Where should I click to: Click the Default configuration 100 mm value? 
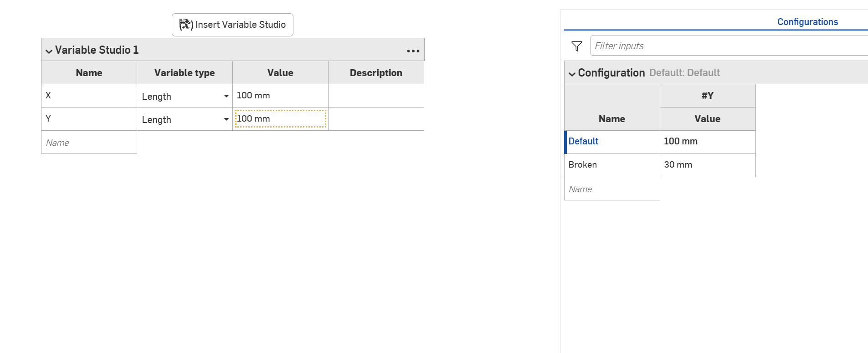point(707,142)
